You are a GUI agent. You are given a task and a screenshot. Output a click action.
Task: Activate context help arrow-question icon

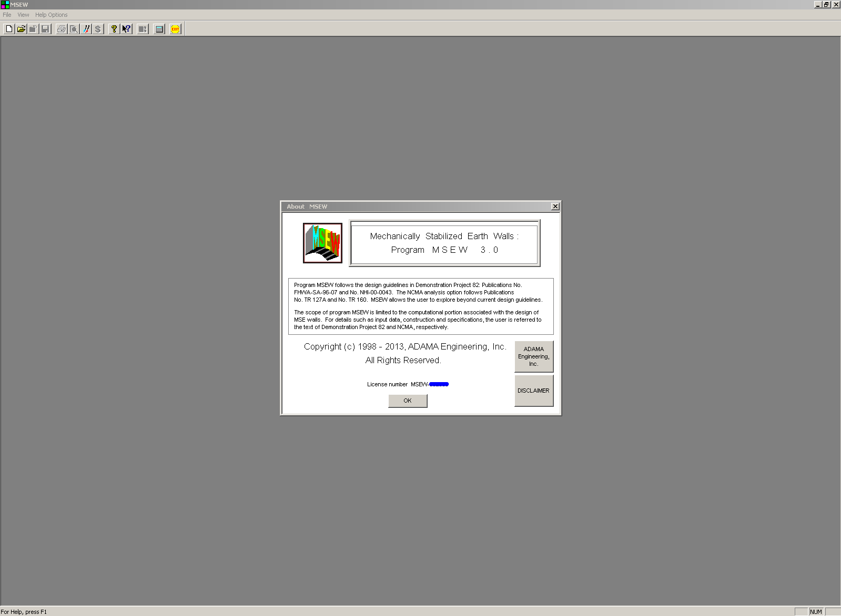click(126, 29)
